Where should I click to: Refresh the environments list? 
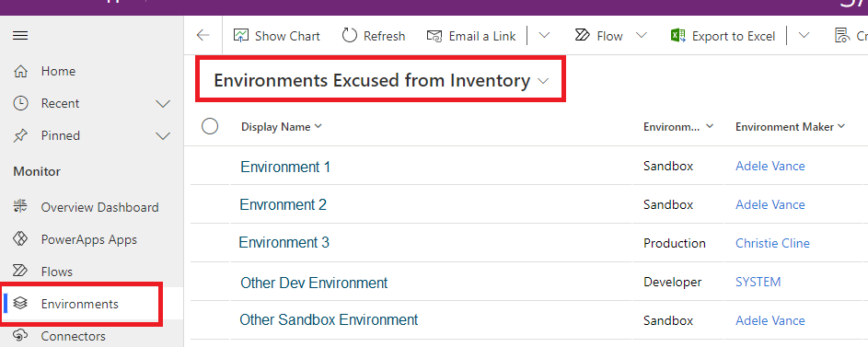point(374,36)
